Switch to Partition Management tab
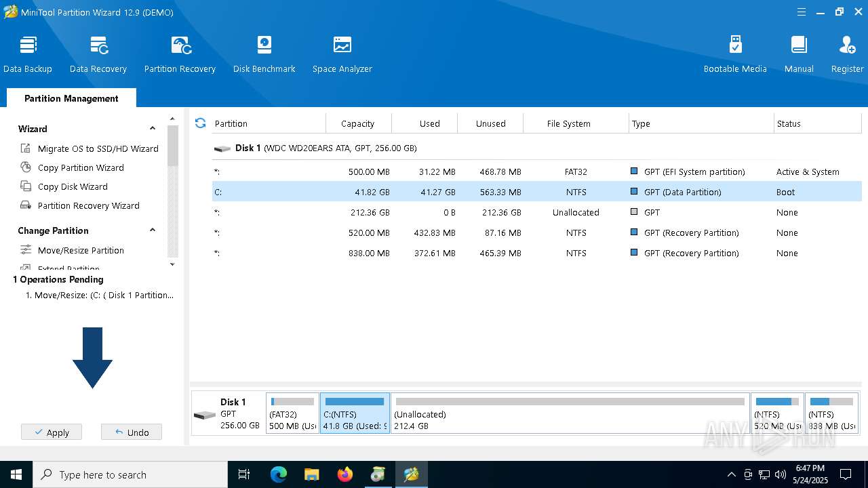 tap(71, 98)
